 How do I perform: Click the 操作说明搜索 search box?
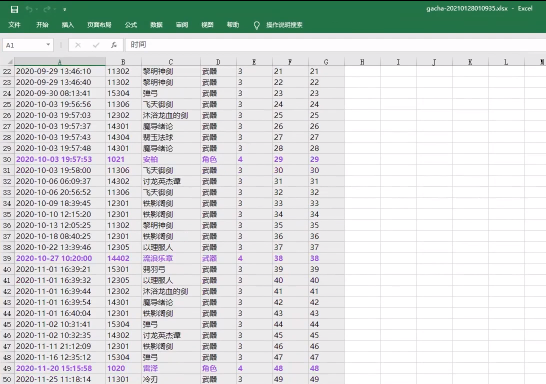(284, 25)
